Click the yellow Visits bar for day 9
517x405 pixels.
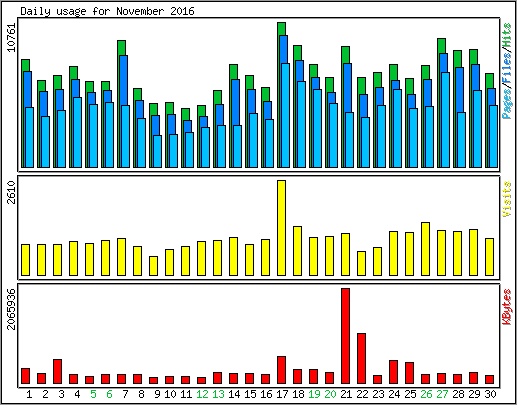click(153, 266)
